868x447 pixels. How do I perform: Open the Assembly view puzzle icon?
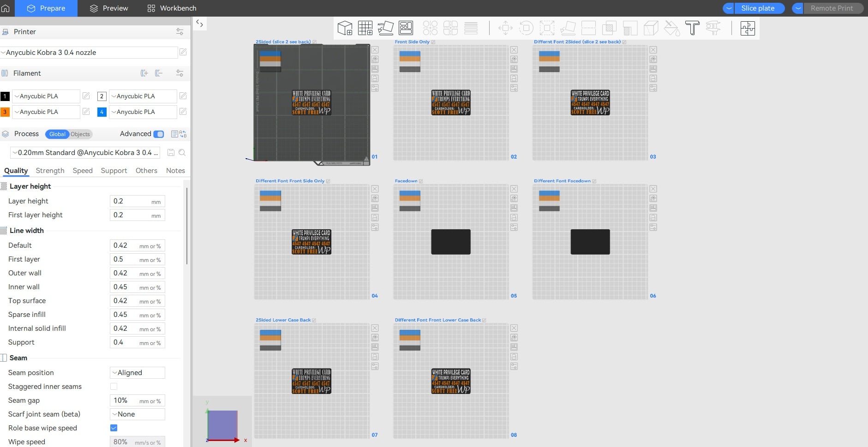pos(748,28)
